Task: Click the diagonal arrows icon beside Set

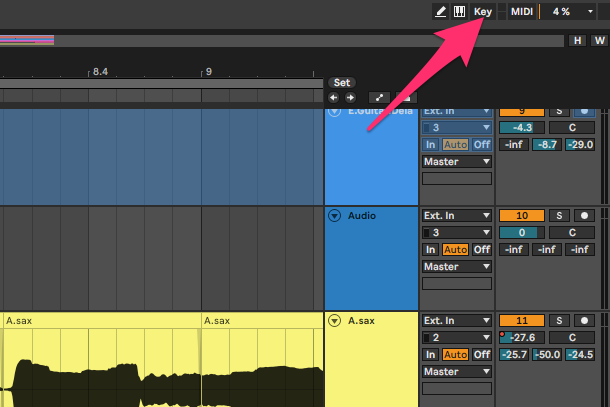Action: 379,98
